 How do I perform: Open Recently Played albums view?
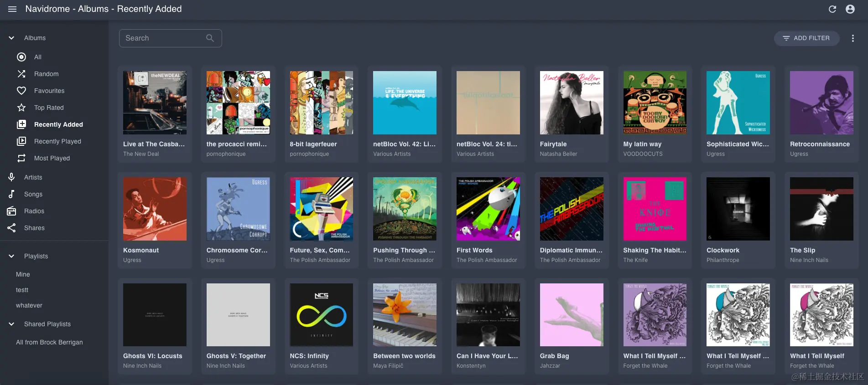(57, 141)
